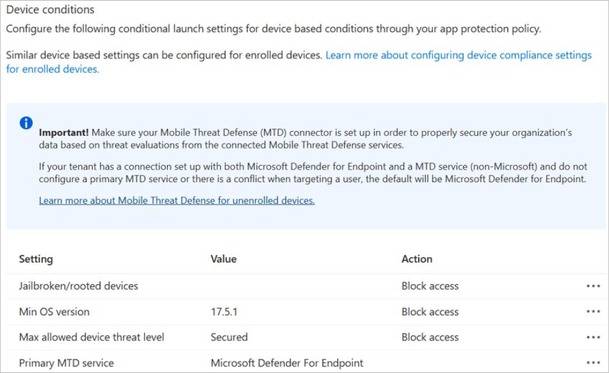Change Block access action for Max allowed threat level
Viewport: 609px width, 373px height.
[430, 337]
